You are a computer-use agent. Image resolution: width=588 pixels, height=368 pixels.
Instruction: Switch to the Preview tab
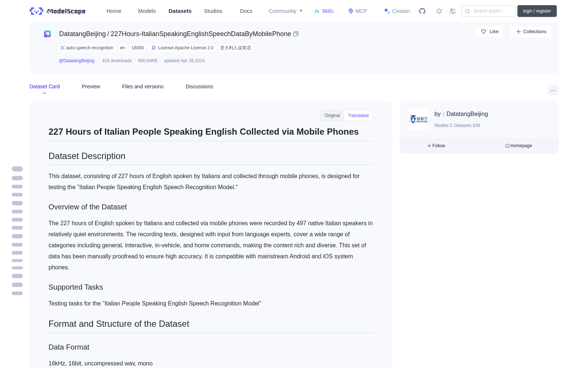(x=91, y=86)
